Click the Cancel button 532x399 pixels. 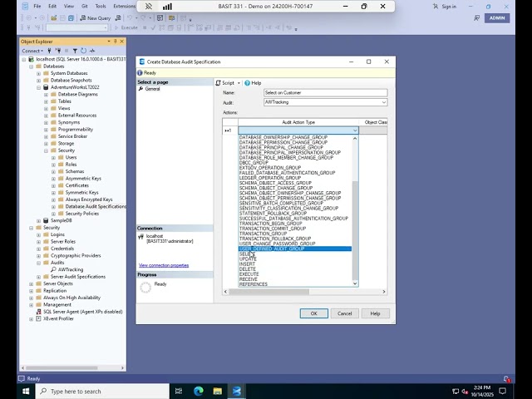click(345, 313)
